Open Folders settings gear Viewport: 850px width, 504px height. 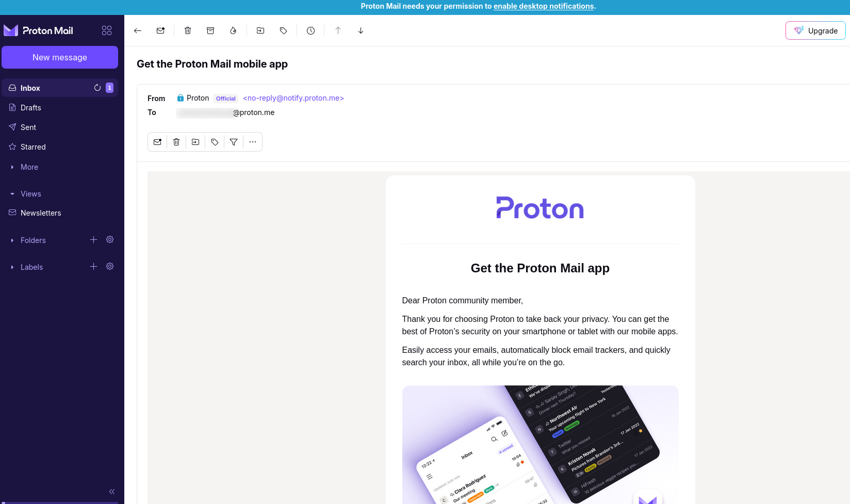tap(110, 240)
